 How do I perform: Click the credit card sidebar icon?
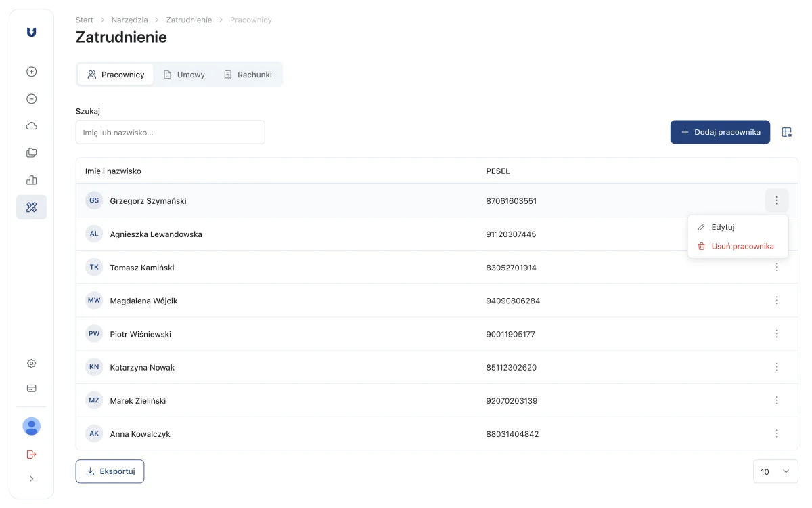[31, 389]
